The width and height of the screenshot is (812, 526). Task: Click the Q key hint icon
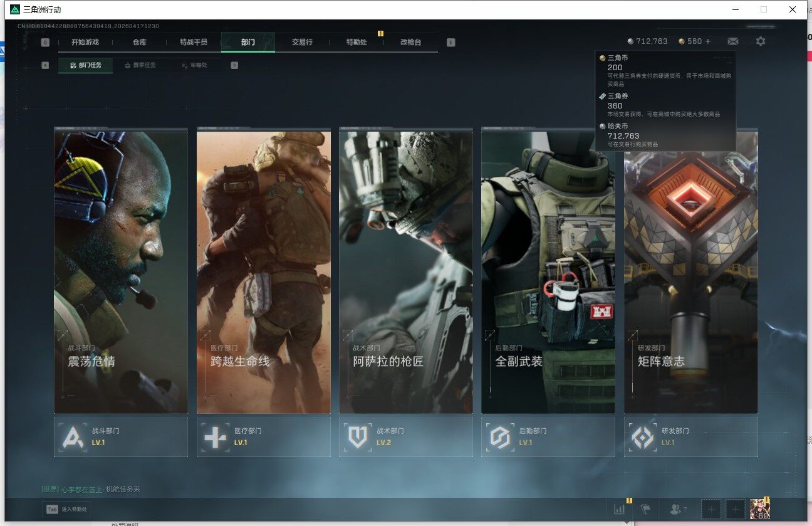45,43
